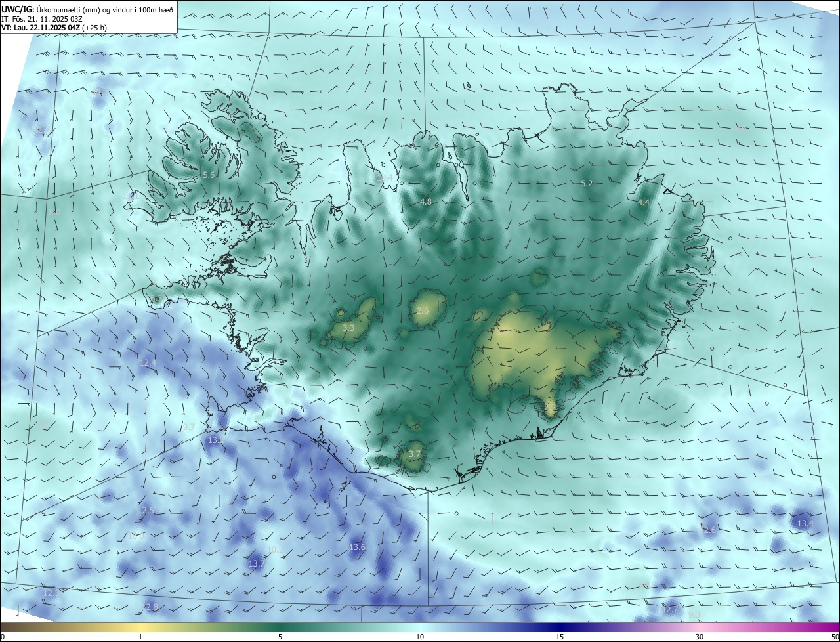Click the '5' tick on the color scale
This screenshot has width=840, height=642.
tap(280, 637)
